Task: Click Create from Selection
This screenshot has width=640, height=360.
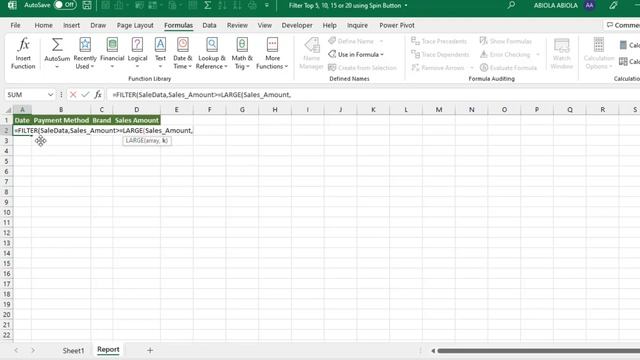Action: pos(362,68)
